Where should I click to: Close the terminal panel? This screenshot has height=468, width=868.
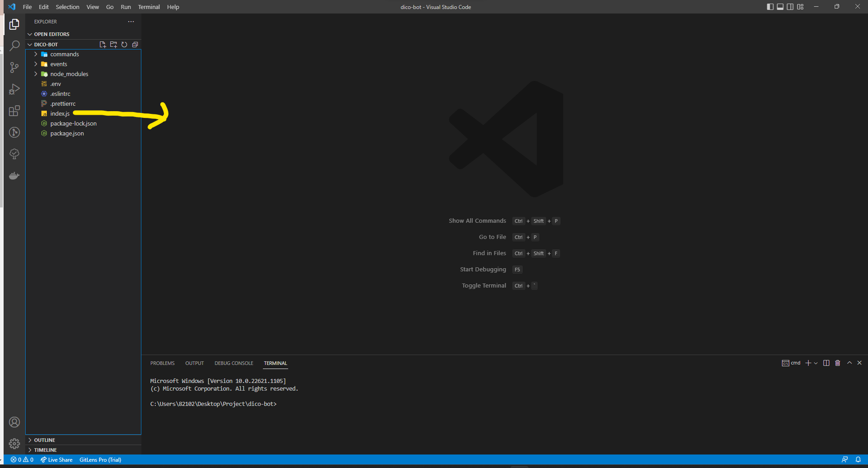[859, 363]
